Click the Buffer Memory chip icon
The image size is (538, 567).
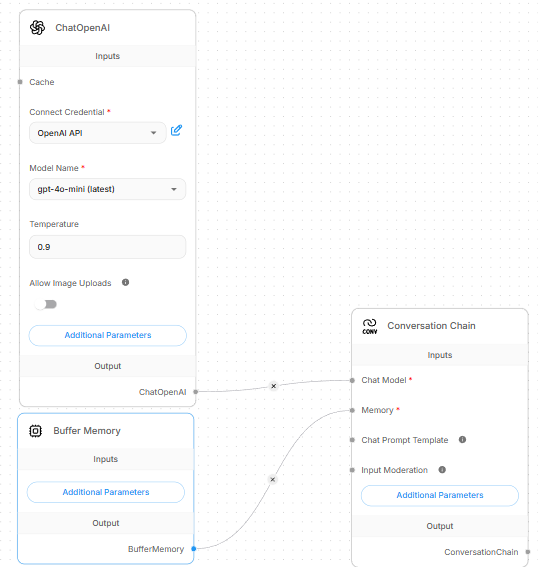pos(35,431)
